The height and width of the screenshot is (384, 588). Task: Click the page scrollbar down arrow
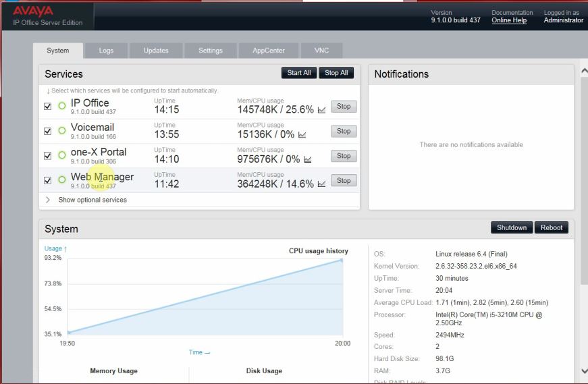point(584,371)
